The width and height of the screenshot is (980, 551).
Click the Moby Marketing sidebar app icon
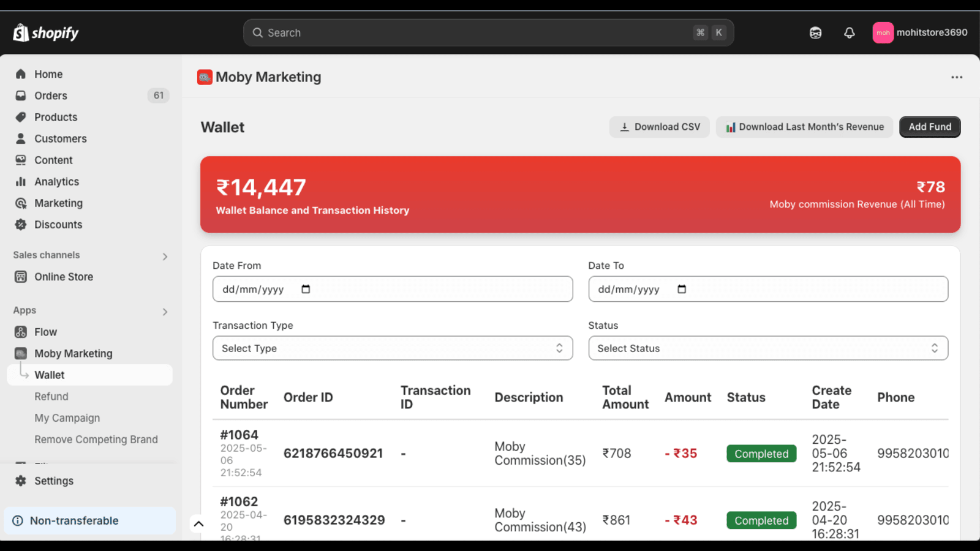(x=21, y=353)
